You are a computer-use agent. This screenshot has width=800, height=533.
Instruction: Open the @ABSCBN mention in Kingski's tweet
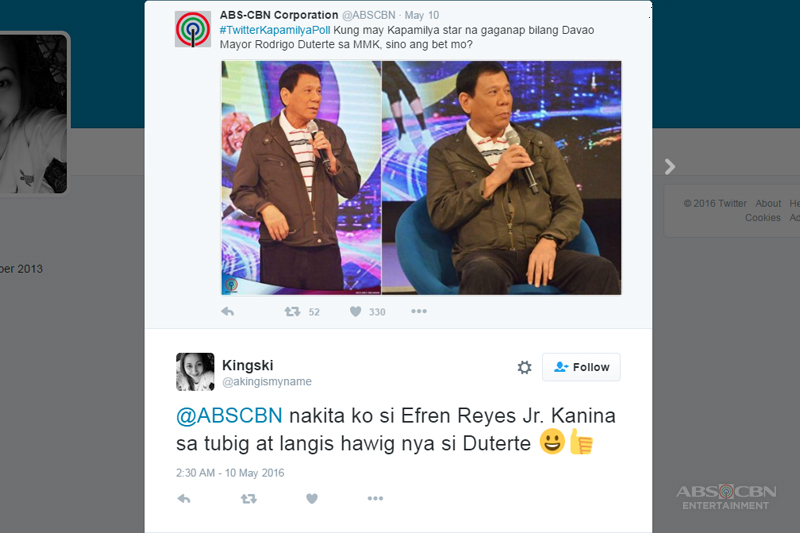tap(229, 416)
